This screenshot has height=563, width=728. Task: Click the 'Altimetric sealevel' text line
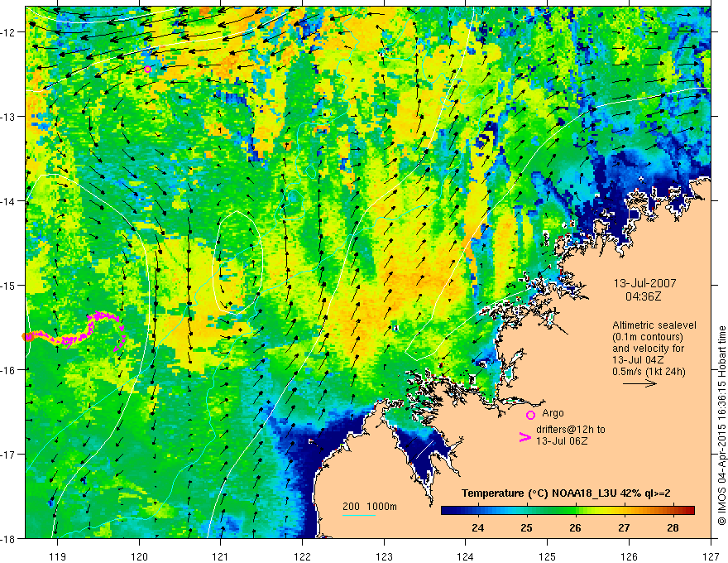[654, 325]
